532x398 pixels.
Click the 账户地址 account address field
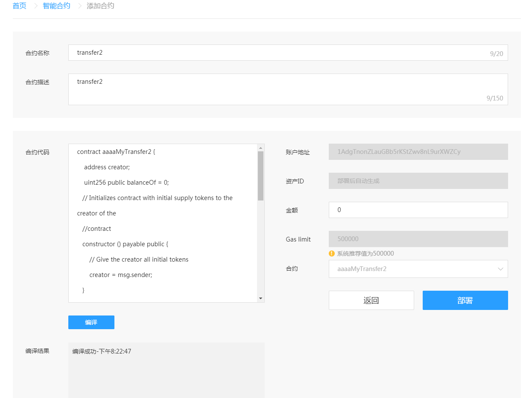[418, 152]
